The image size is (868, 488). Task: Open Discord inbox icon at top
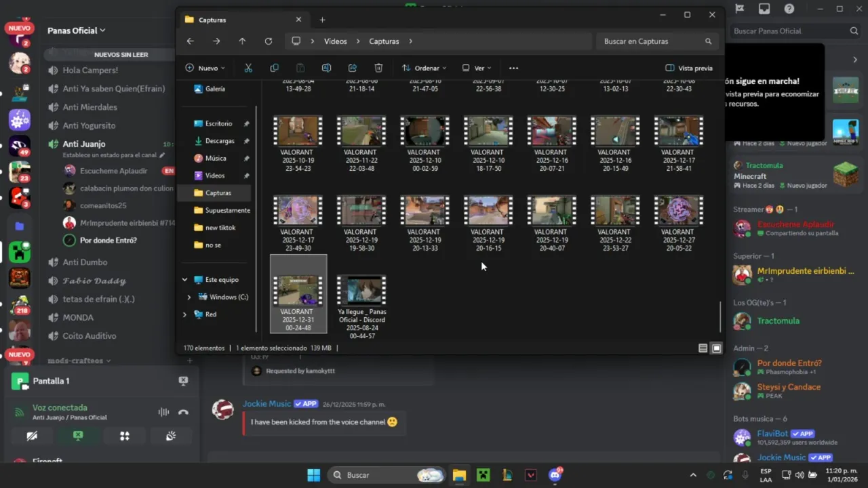[x=764, y=9]
